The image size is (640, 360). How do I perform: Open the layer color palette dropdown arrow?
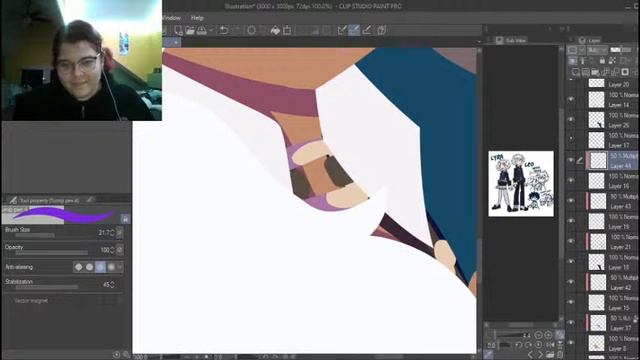(x=582, y=50)
